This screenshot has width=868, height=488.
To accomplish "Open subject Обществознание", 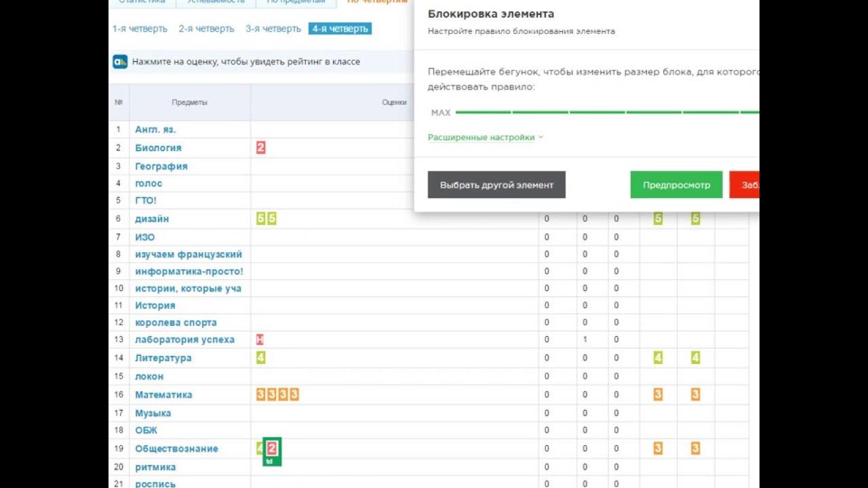I will point(176,449).
